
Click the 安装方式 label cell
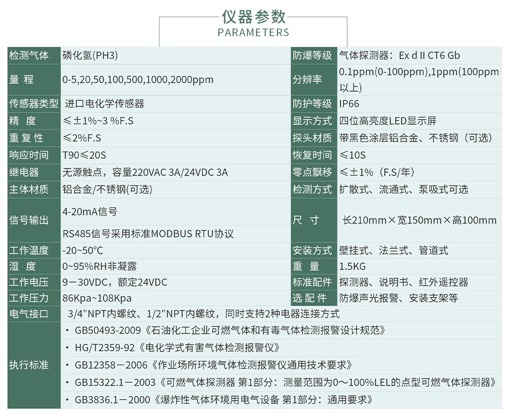click(x=313, y=250)
